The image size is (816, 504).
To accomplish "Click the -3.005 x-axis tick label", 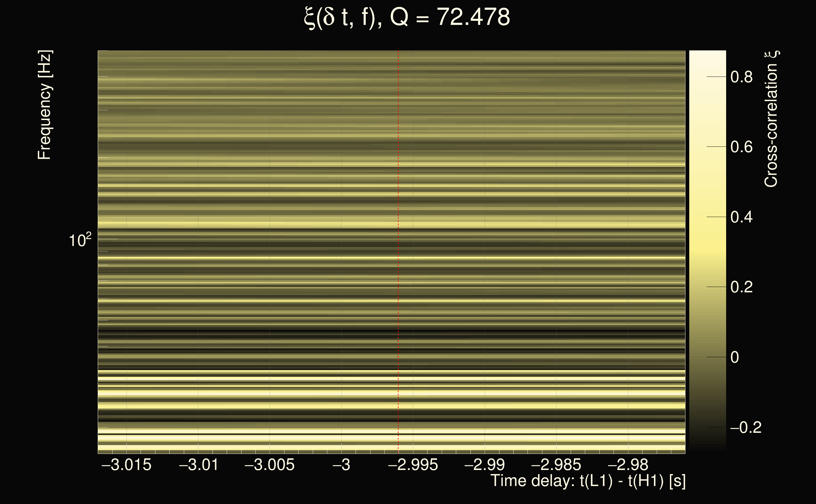I will click(x=270, y=465).
